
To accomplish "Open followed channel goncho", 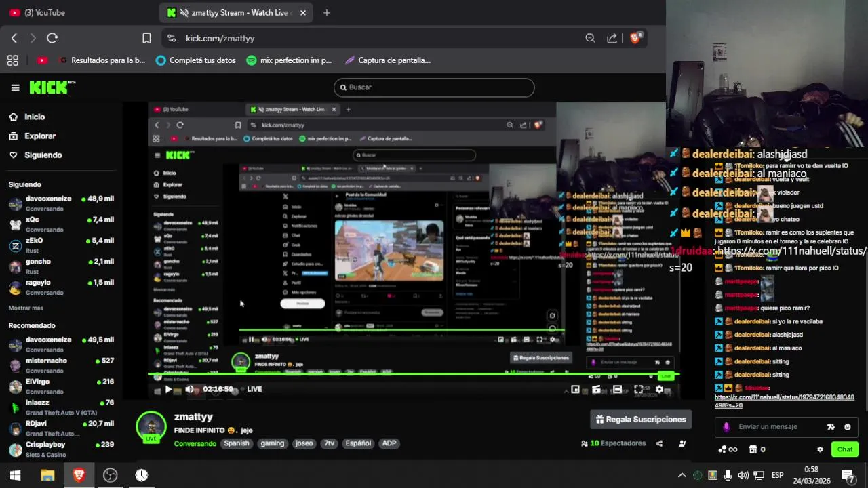I will pos(61,266).
